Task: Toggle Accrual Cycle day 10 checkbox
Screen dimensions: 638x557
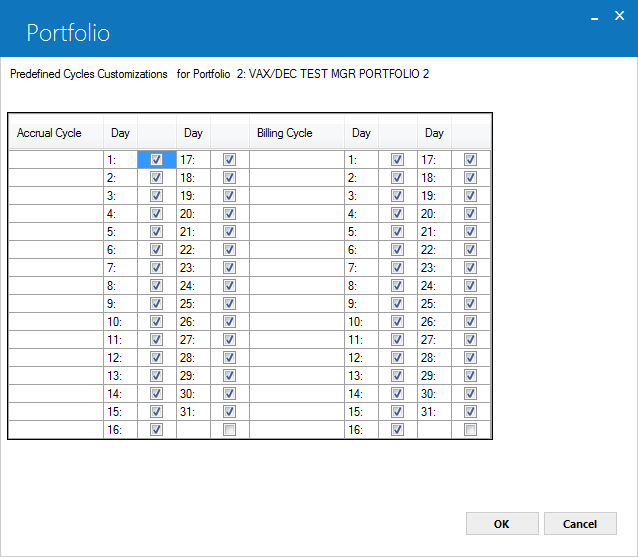Action: [x=156, y=321]
